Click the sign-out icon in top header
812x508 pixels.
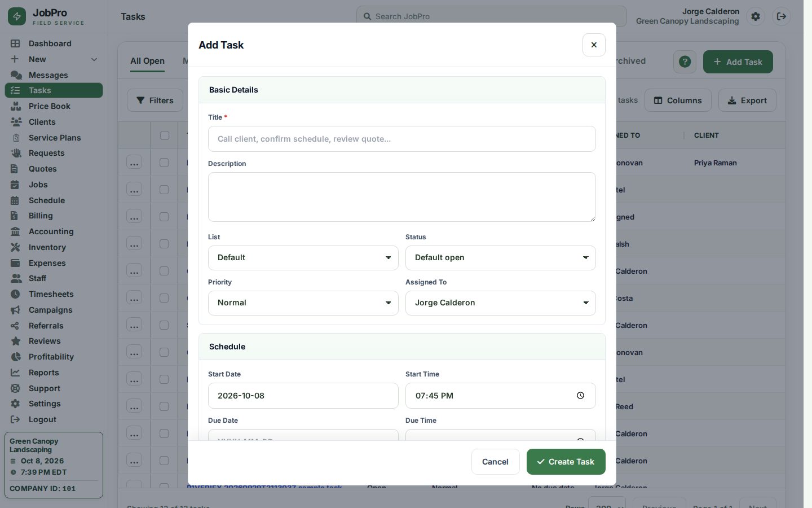[782, 16]
